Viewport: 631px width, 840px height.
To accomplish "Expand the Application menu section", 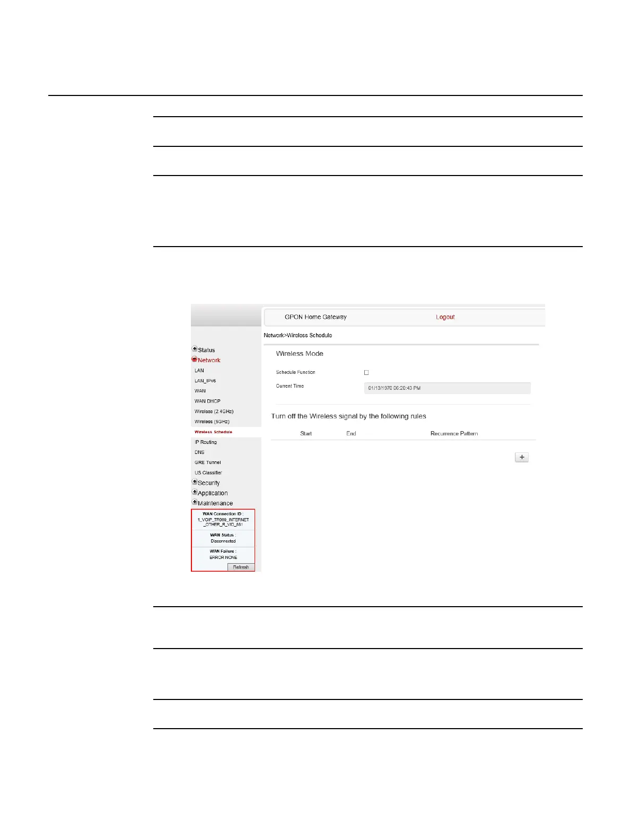I will point(210,493).
